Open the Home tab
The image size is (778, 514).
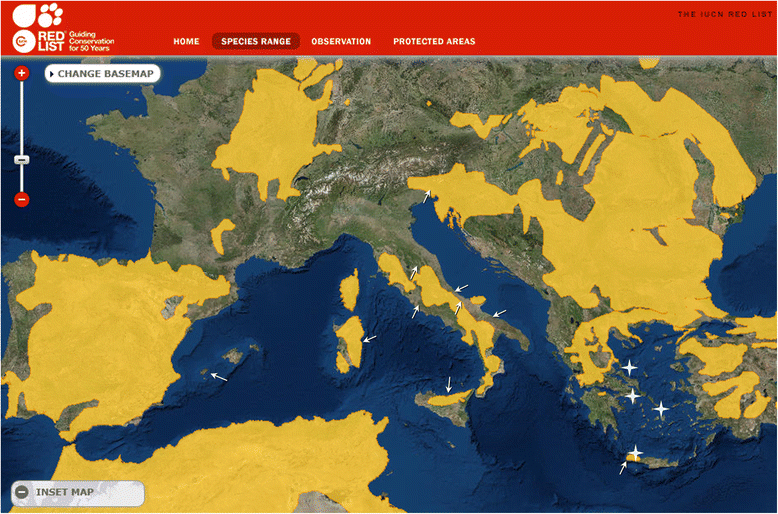(187, 42)
